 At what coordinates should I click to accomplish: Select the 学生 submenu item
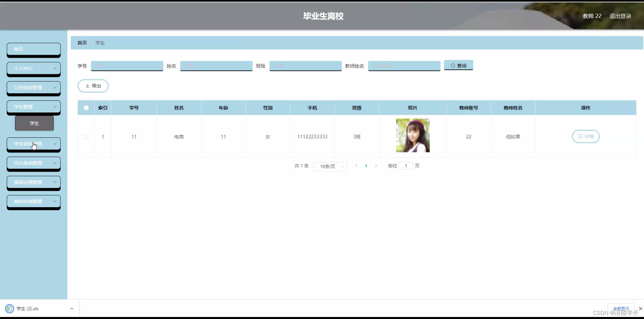click(x=34, y=123)
